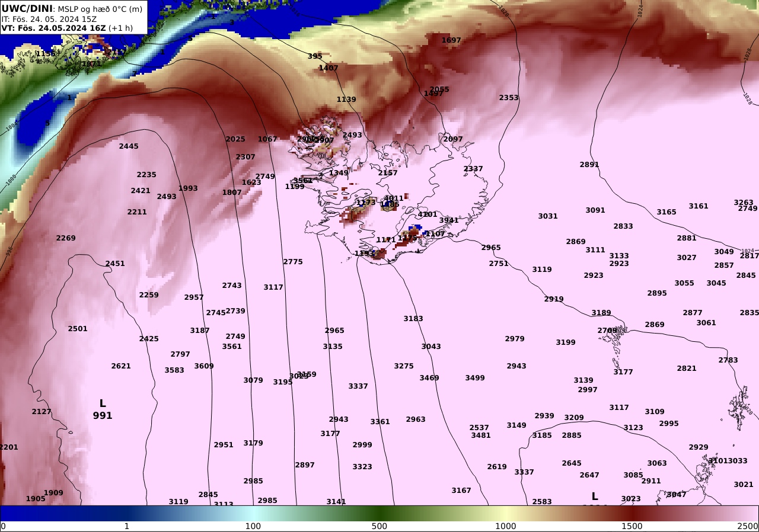Click the height value 2501
This screenshot has width=759, height=532.
pyautogui.click(x=78, y=329)
